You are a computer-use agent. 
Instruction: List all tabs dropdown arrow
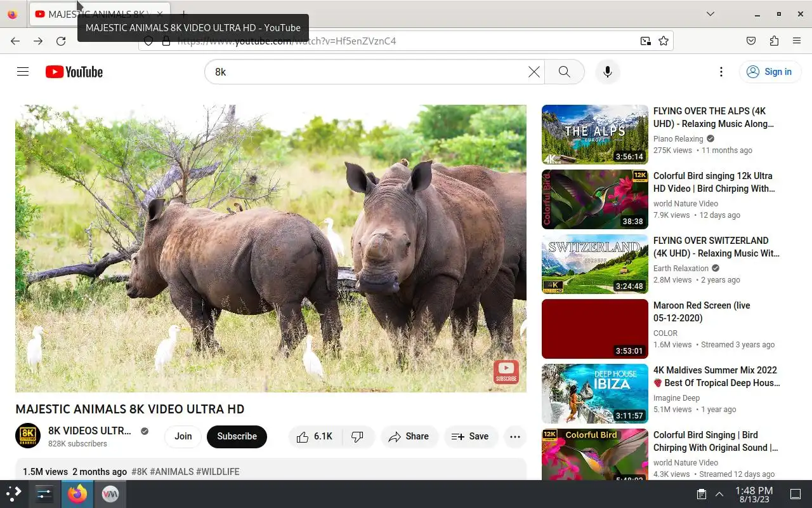710,14
